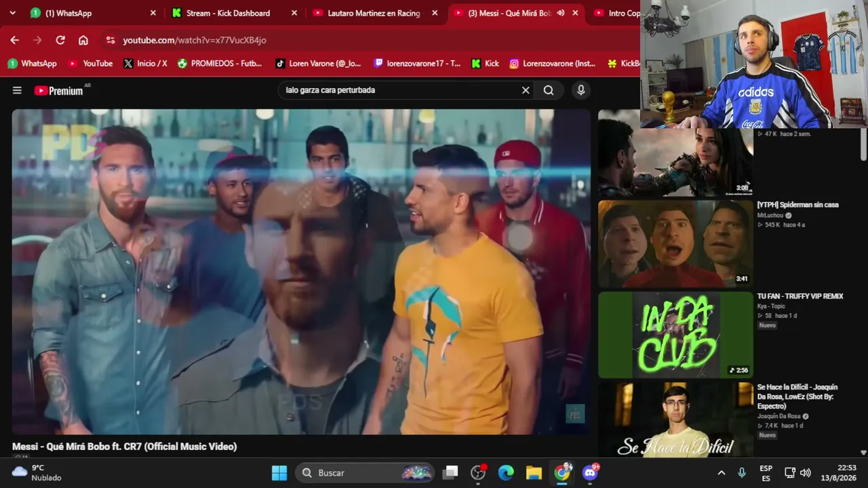
Task: Open the browser home page
Action: click(x=83, y=40)
